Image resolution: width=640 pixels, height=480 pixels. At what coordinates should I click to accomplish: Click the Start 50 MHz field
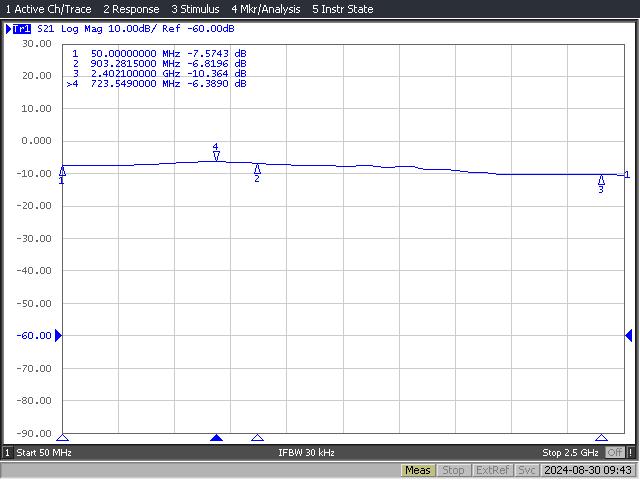(44, 453)
